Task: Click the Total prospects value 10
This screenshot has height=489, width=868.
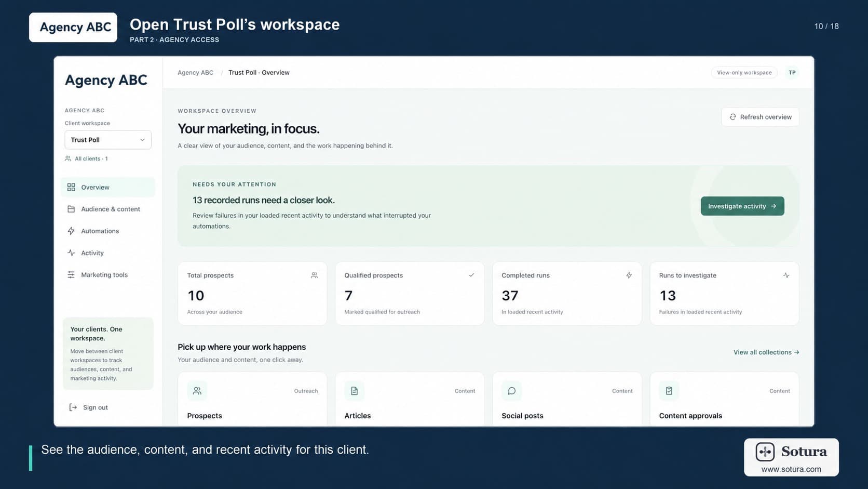Action: (x=196, y=296)
